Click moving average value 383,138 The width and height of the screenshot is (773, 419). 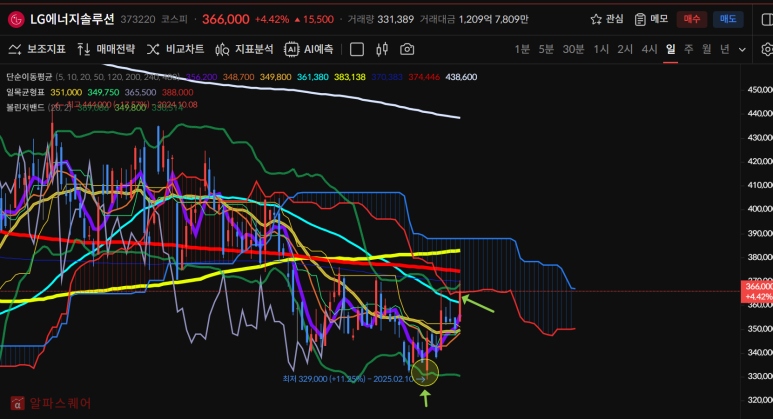click(350, 77)
